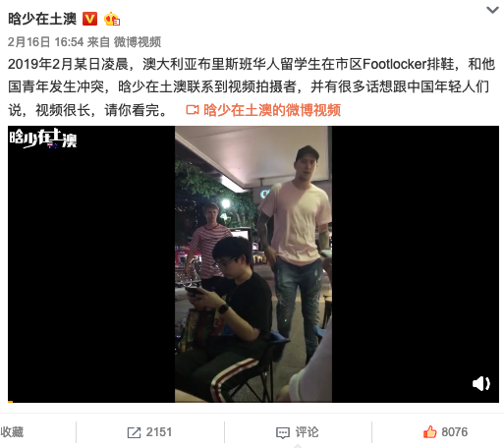Open the 啥少在土澳 profile name
The image size is (504, 448).
(42, 19)
